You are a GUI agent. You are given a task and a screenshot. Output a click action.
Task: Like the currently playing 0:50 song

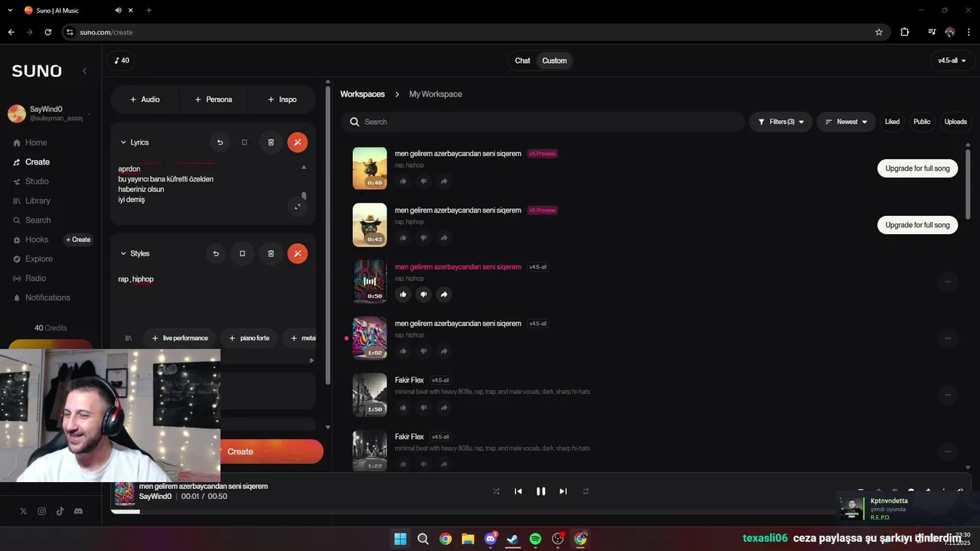(403, 295)
